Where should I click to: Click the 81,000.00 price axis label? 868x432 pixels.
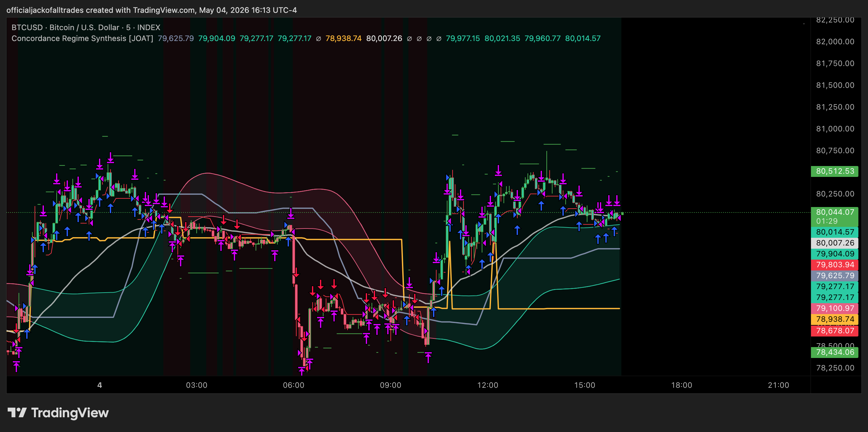point(835,129)
